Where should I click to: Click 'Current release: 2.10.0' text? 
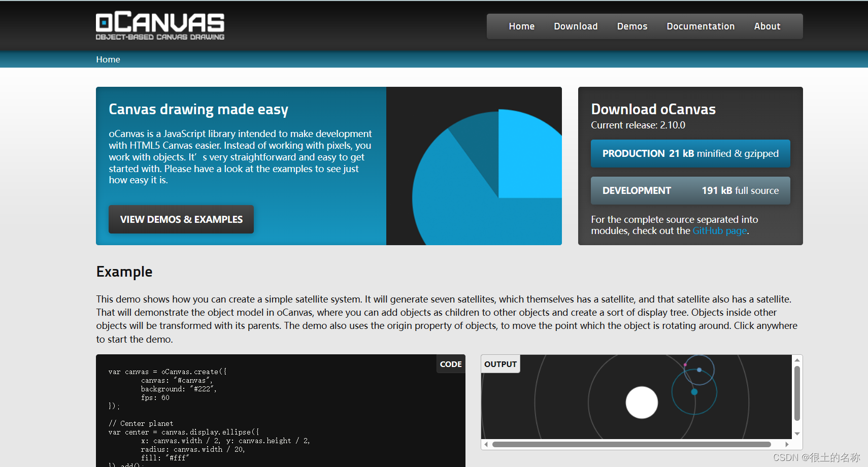pos(638,125)
